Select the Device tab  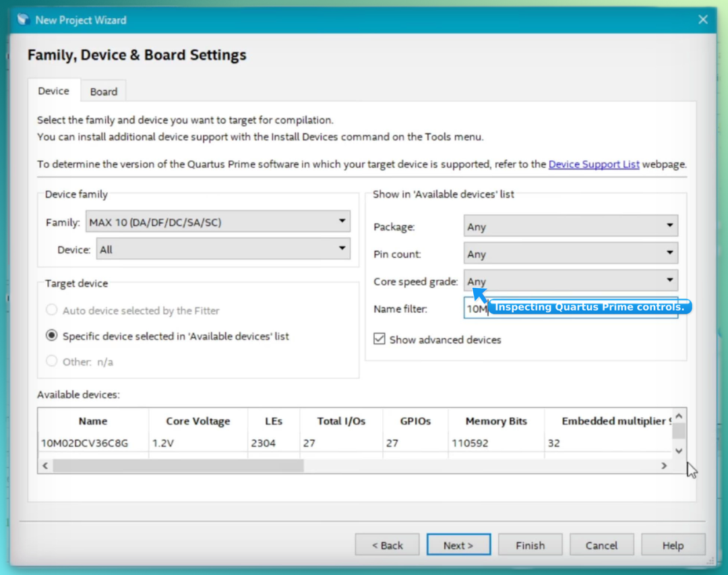point(53,90)
